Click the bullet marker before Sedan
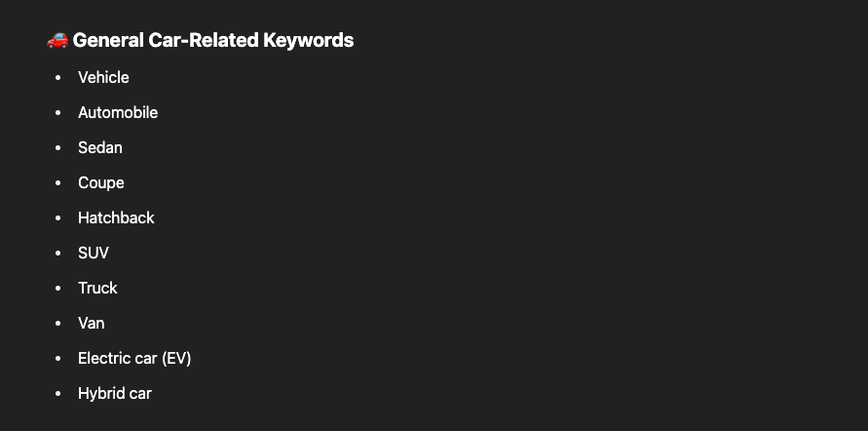This screenshot has height=431, width=868. point(58,148)
